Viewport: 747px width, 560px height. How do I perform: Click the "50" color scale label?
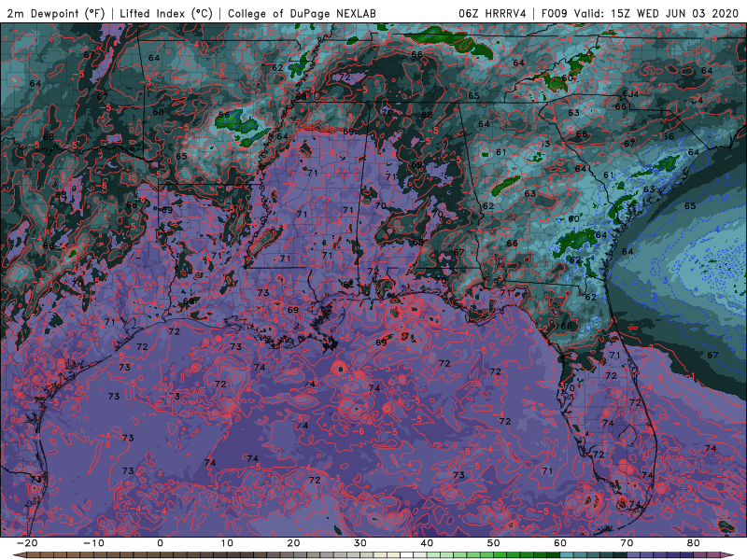point(494,543)
